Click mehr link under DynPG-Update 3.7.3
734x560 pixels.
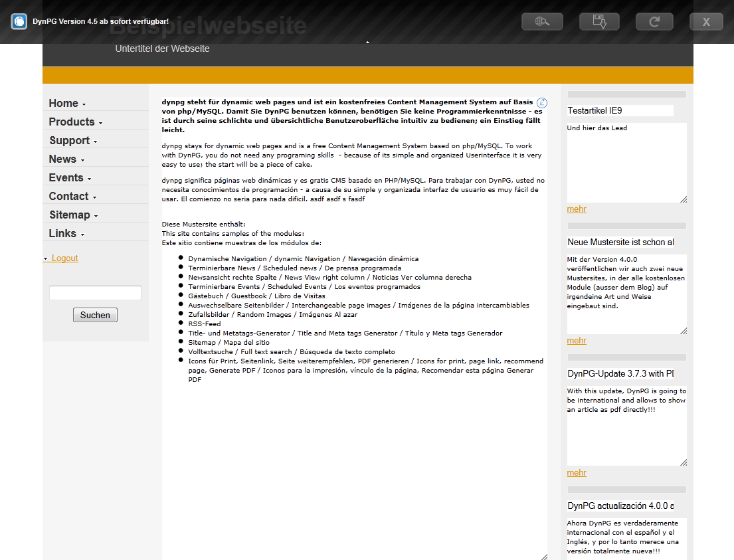point(577,473)
